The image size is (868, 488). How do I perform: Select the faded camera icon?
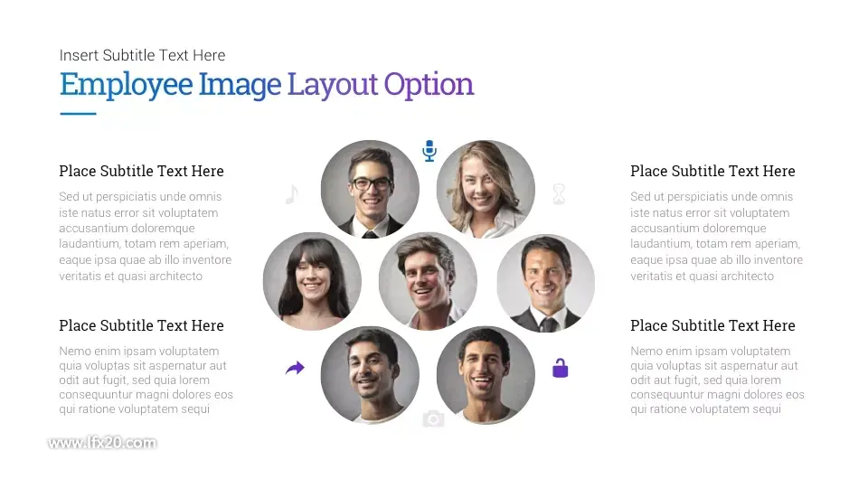coord(433,418)
